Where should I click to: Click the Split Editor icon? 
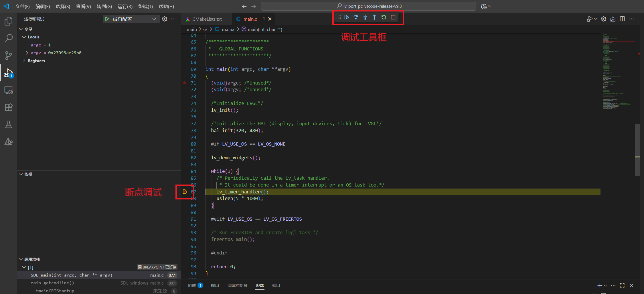[x=622, y=19]
